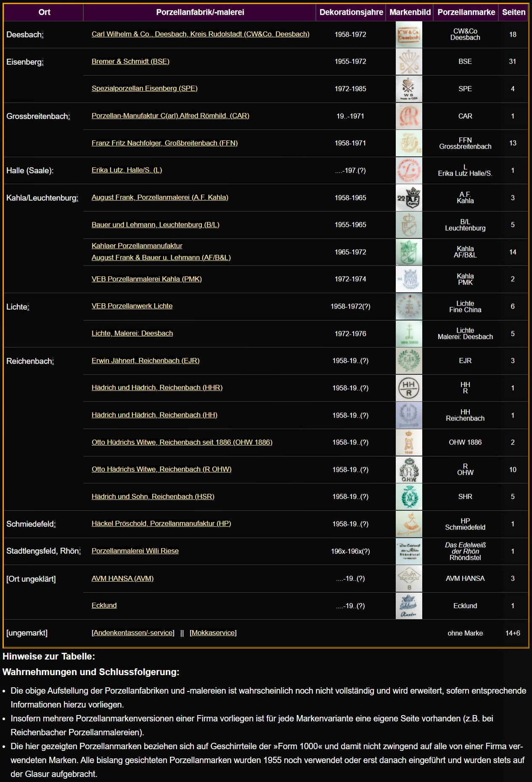Open the Kahlaer Porzellanmanufaktur link

click(x=137, y=246)
